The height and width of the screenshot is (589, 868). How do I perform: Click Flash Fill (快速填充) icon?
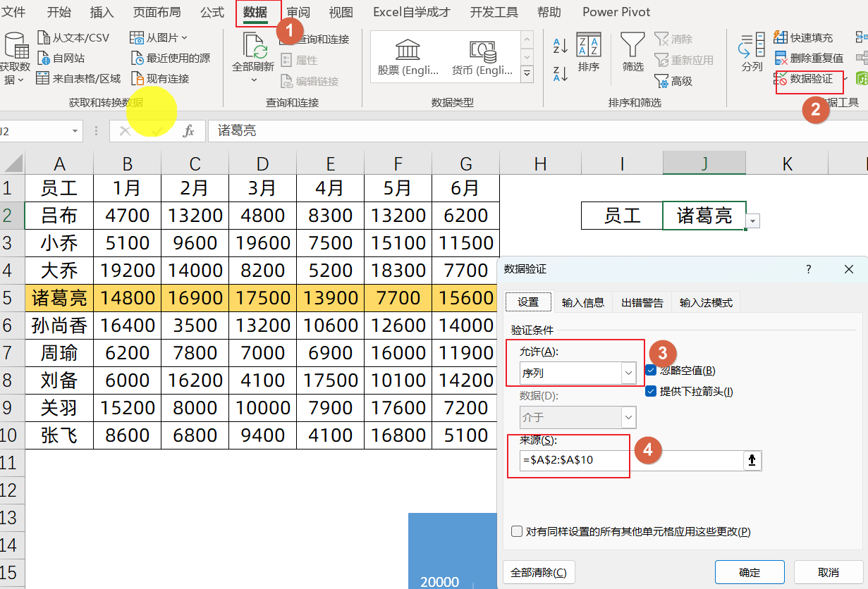click(781, 37)
